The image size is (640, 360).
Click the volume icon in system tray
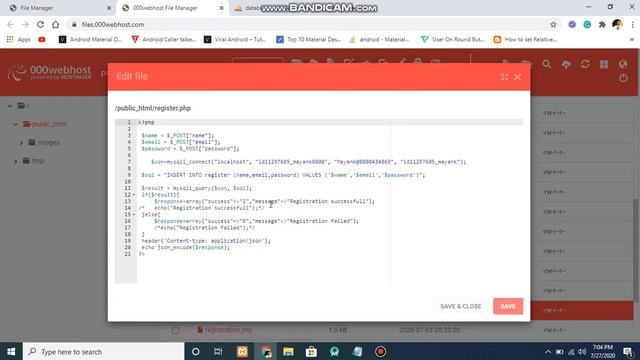point(582,352)
